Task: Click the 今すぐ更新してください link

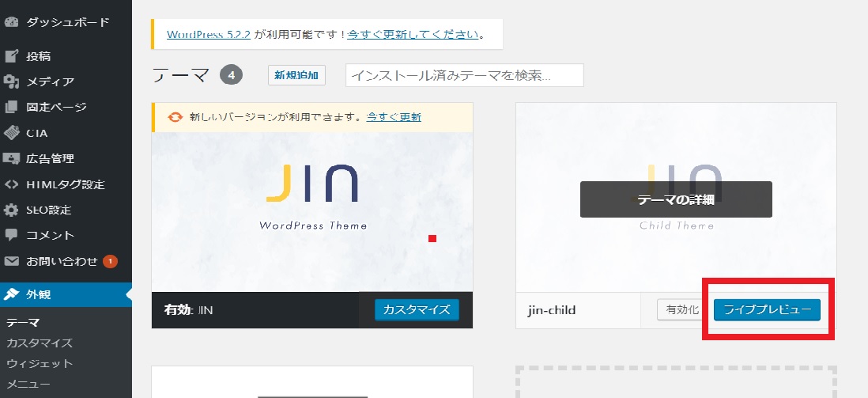Action: pos(413,34)
